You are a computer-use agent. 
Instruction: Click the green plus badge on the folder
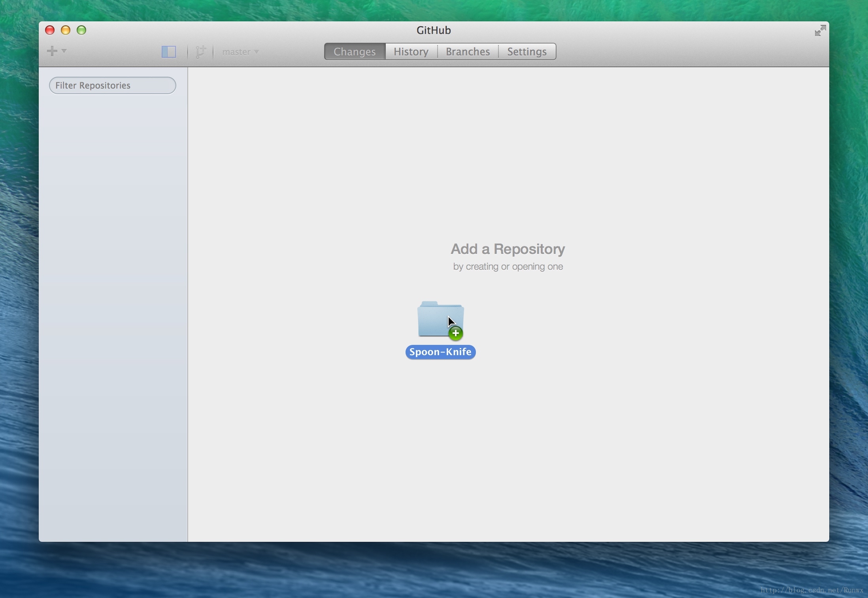point(456,333)
